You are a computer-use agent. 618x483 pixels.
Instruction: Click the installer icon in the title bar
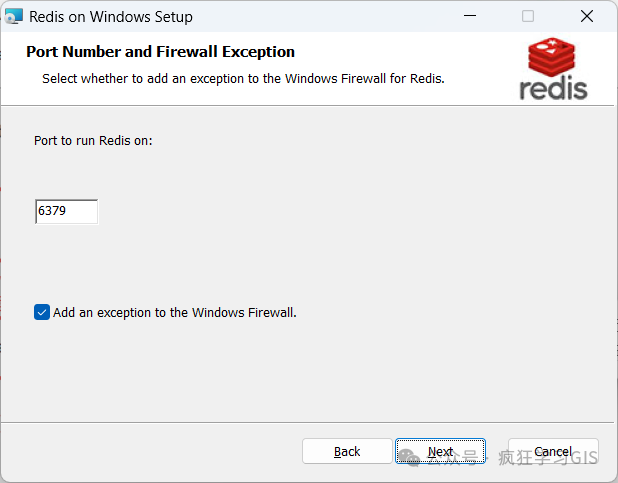pyautogui.click(x=13, y=17)
